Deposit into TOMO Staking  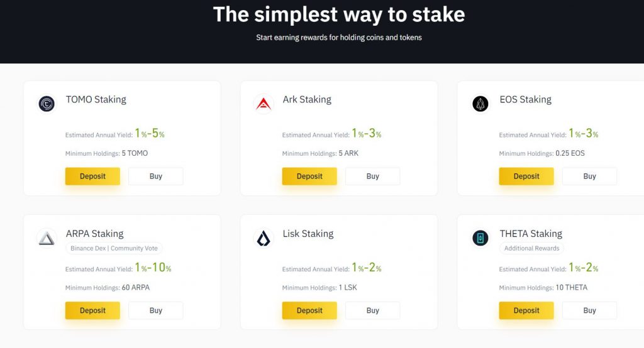(x=93, y=176)
